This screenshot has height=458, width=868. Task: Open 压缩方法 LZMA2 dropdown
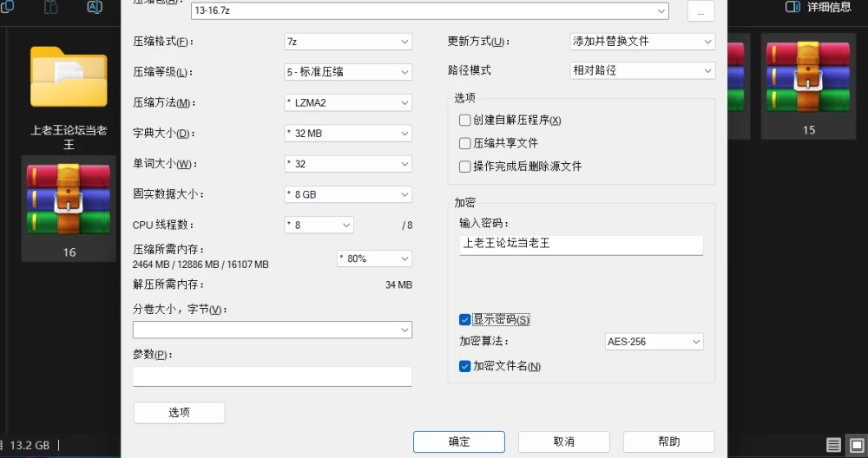(x=348, y=103)
